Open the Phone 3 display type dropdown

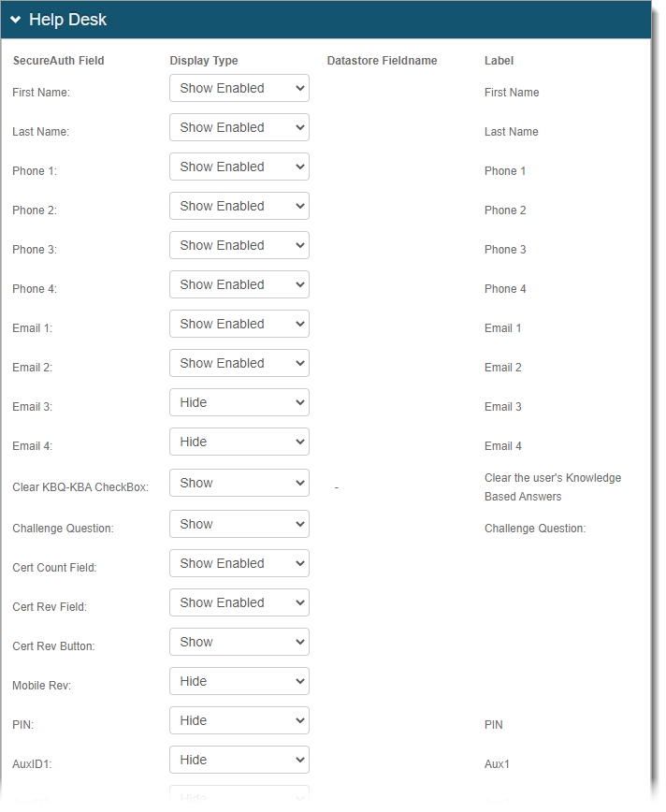pyautogui.click(x=239, y=244)
